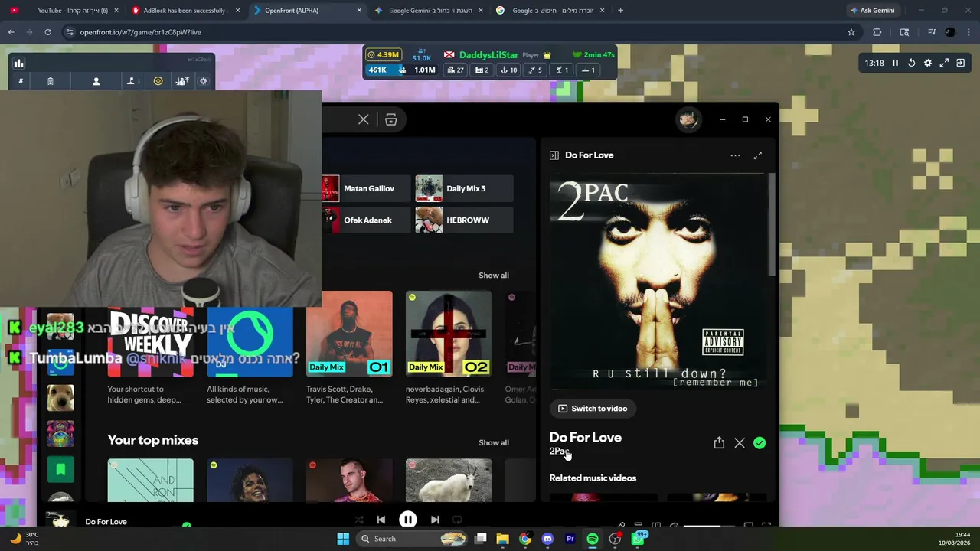980x551 pixels.
Task: Pause Spotify playback
Action: (407, 520)
